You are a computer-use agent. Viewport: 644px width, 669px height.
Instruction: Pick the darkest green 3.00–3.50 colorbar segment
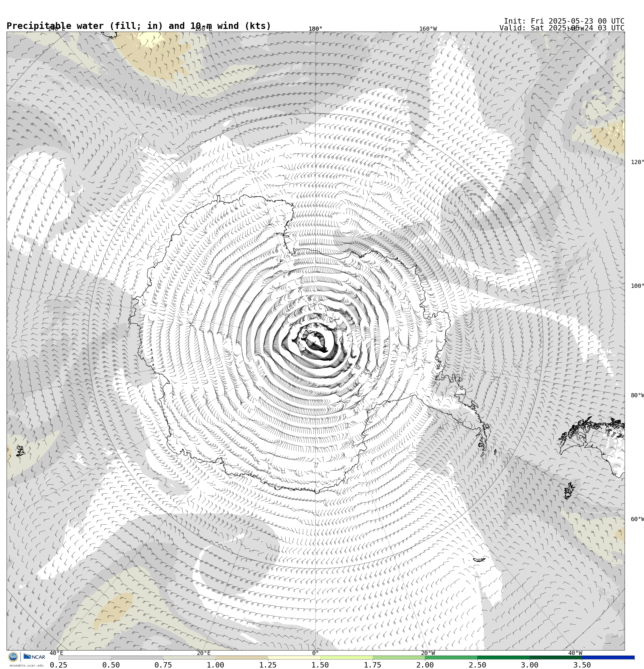tap(556, 657)
